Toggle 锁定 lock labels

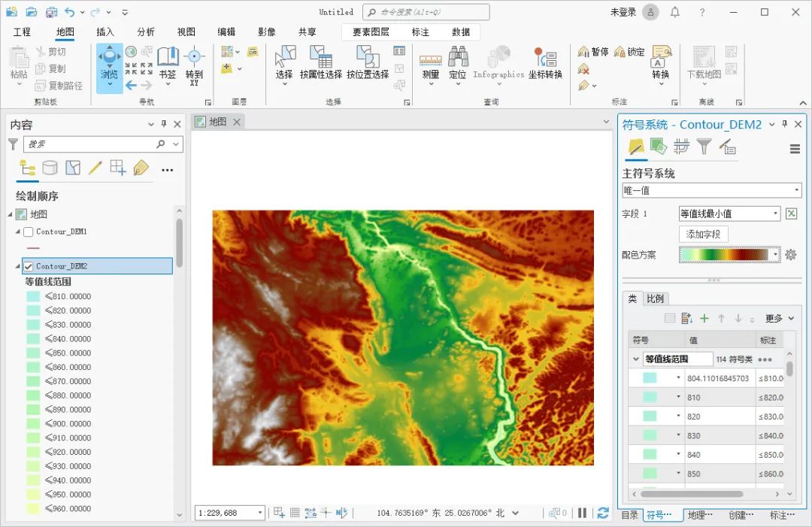629,52
